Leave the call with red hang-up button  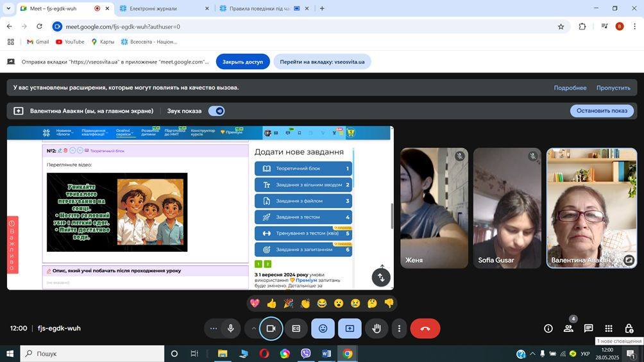pyautogui.click(x=425, y=328)
